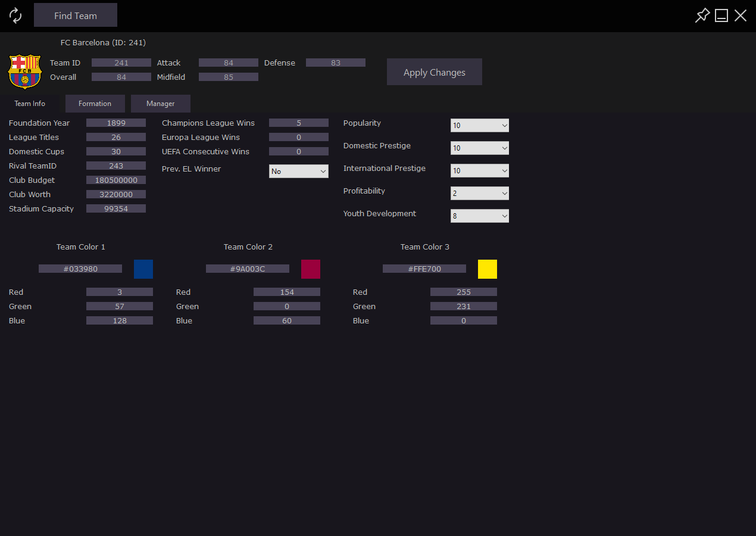Viewport: 756px width, 536px height.
Task: Switch to the Manager tab
Action: click(160, 103)
